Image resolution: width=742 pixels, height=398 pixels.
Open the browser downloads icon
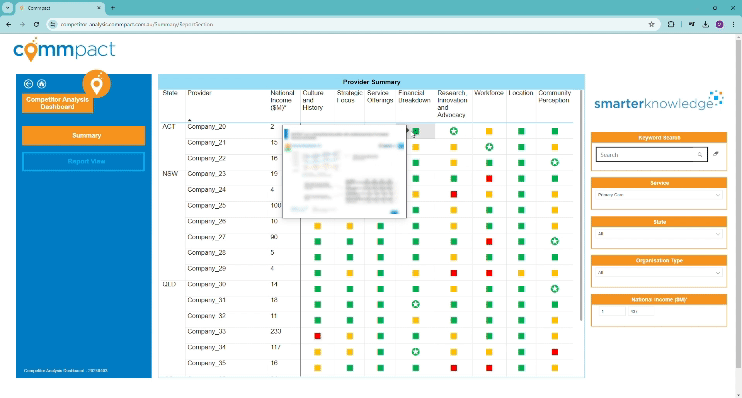click(x=705, y=24)
